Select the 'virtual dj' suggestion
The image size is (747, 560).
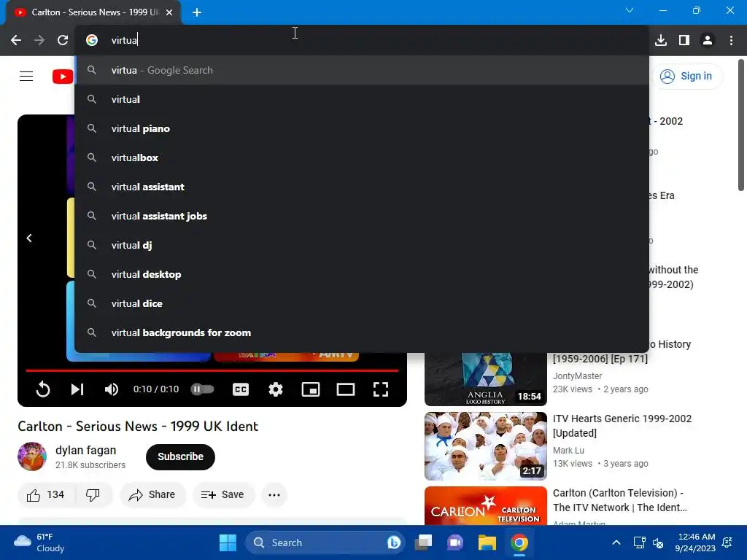coord(362,245)
